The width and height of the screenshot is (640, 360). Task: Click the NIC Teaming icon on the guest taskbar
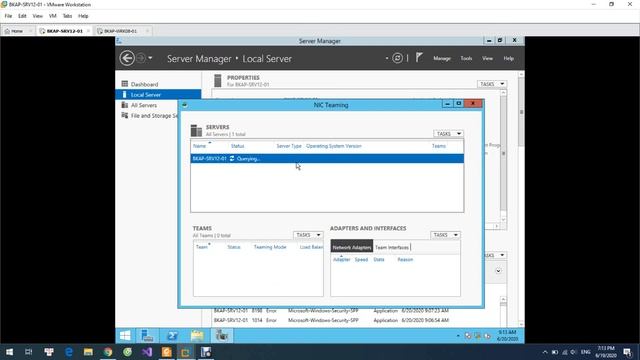[222, 336]
